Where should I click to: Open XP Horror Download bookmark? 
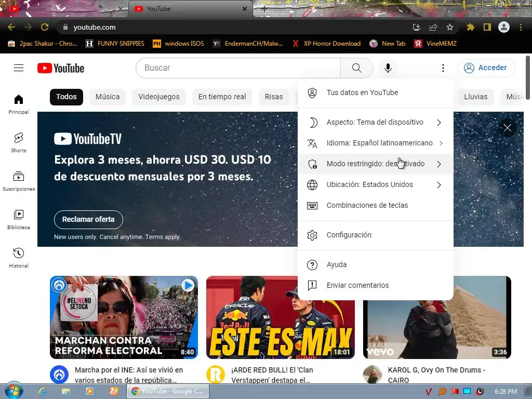click(327, 44)
